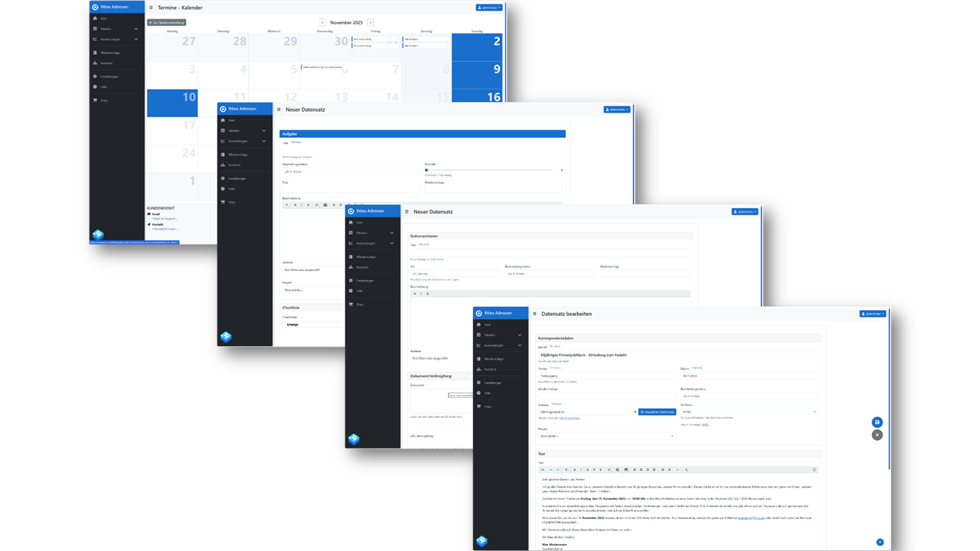Toggle bold formatting in the Text editor

pos(575,469)
